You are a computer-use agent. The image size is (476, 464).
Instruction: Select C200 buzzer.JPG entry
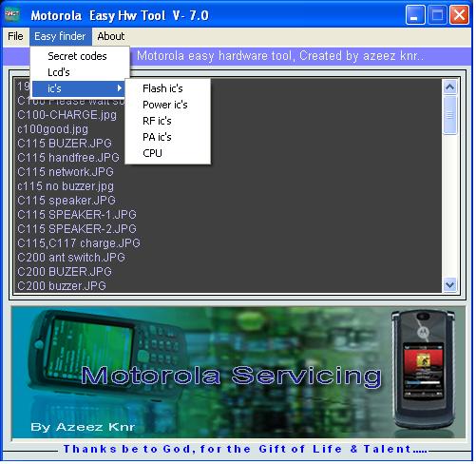(x=62, y=285)
